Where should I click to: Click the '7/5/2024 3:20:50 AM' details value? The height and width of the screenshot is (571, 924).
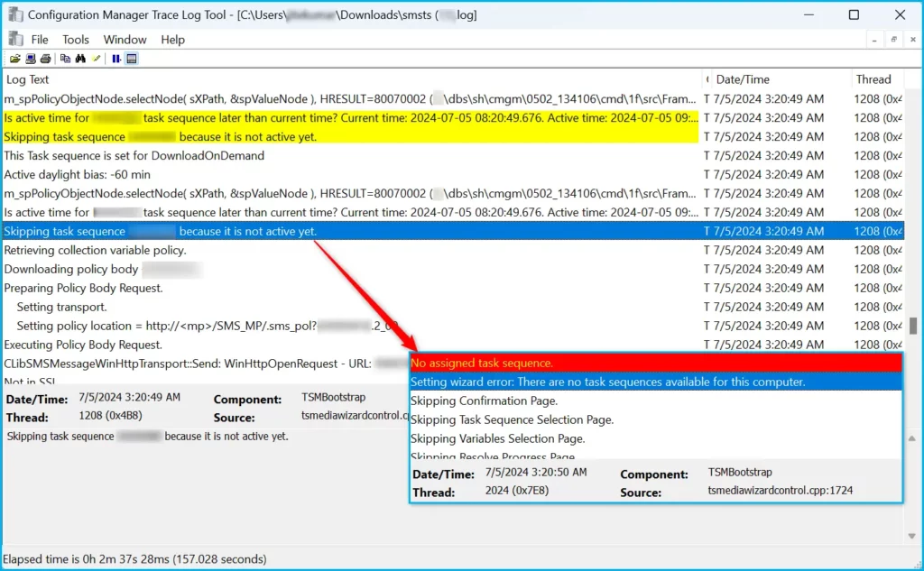[536, 472]
